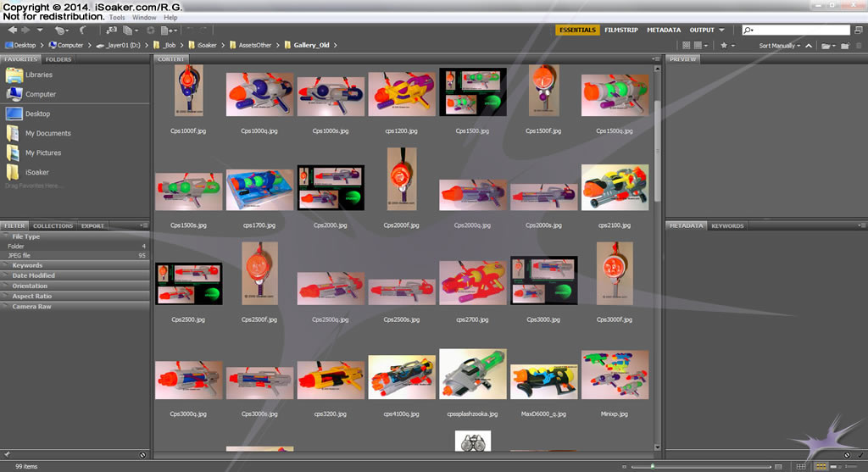Select the cpssplashzooka.jpg thumbnail
This screenshot has height=472, width=868.
[473, 374]
